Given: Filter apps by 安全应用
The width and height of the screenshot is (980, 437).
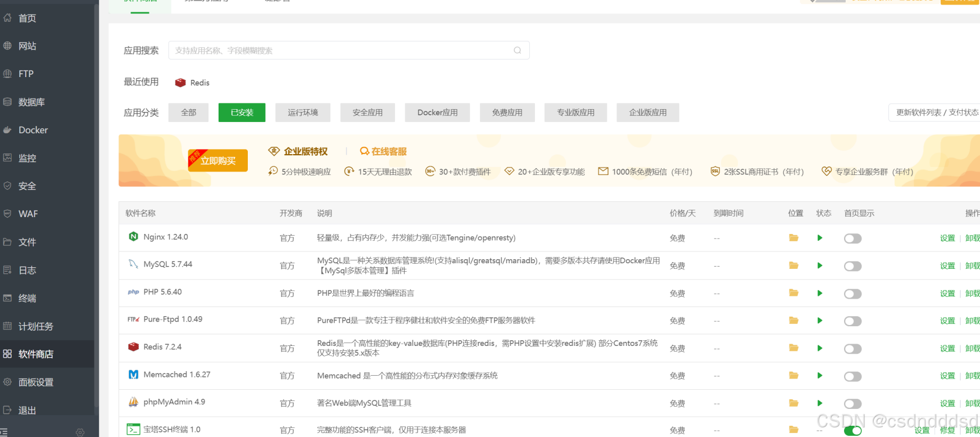Looking at the screenshot, I should 367,112.
